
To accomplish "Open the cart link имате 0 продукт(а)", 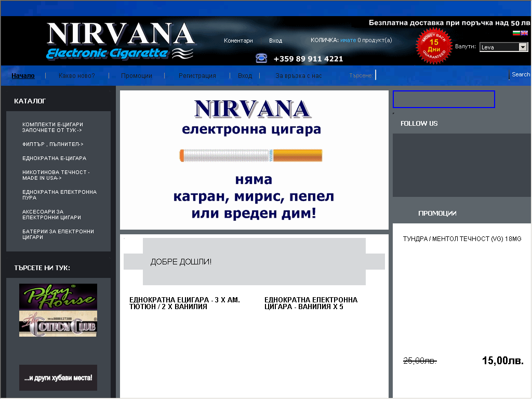I will pos(366,40).
